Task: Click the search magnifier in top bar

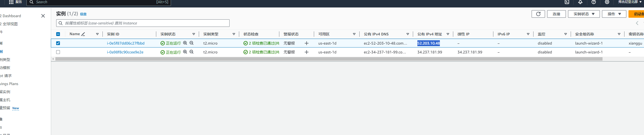Action: coord(32,2)
